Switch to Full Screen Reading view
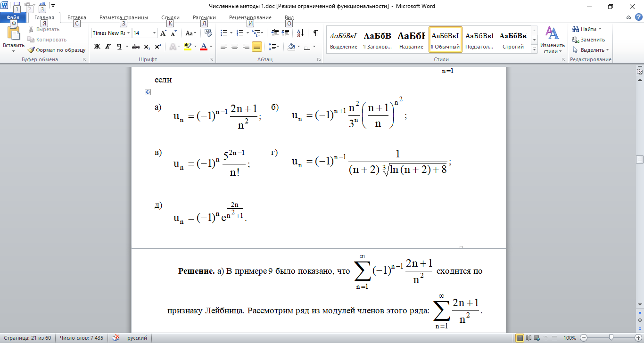This screenshot has width=644, height=343. (528, 338)
